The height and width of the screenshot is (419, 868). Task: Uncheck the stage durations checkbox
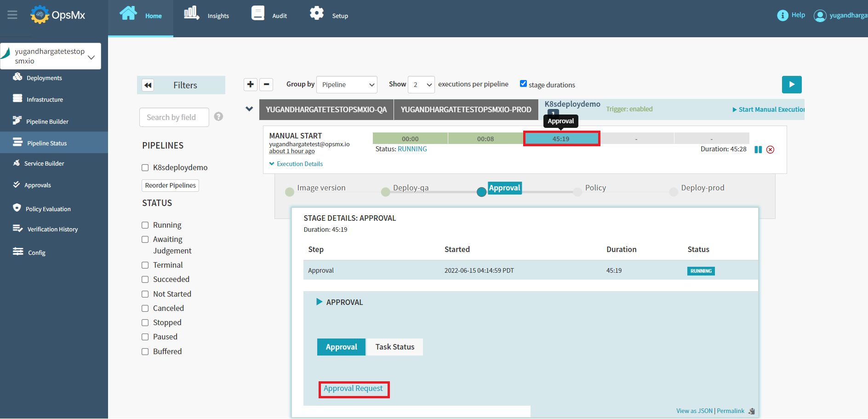tap(523, 84)
